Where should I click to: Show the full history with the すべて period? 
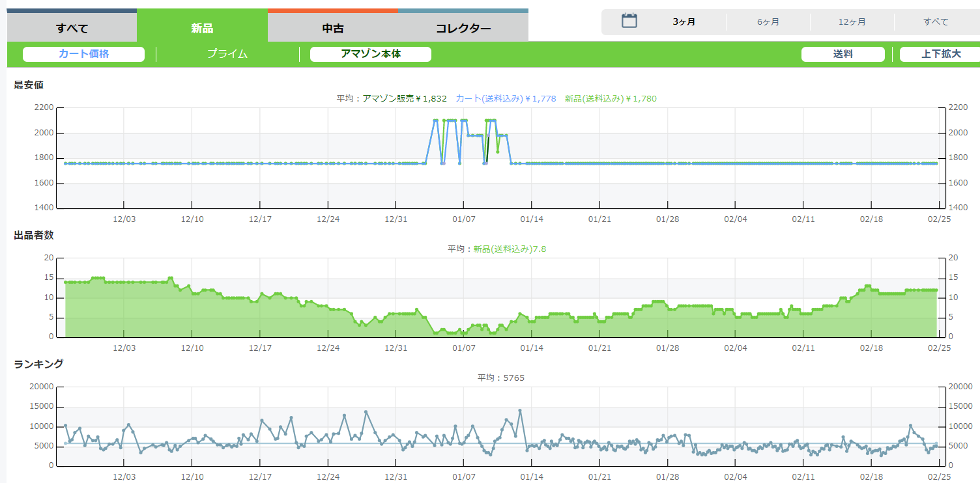tap(936, 22)
